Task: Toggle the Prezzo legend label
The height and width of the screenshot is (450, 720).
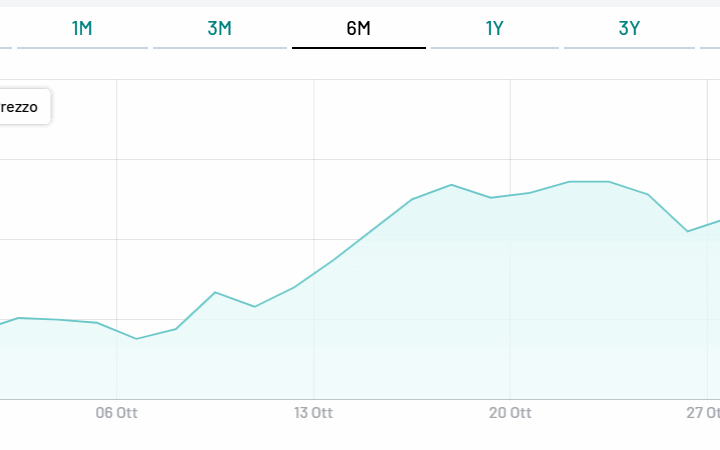Action: (22, 107)
